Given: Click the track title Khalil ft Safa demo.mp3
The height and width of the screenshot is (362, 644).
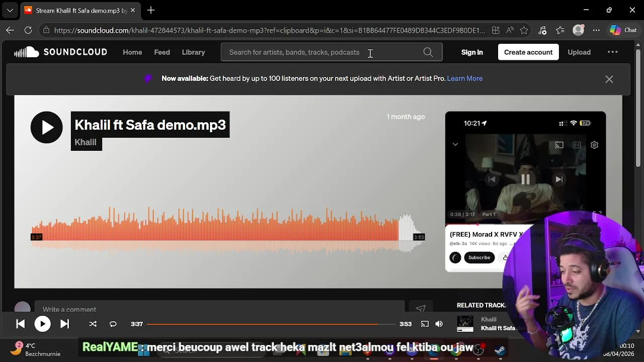Looking at the screenshot, I should 150,125.
